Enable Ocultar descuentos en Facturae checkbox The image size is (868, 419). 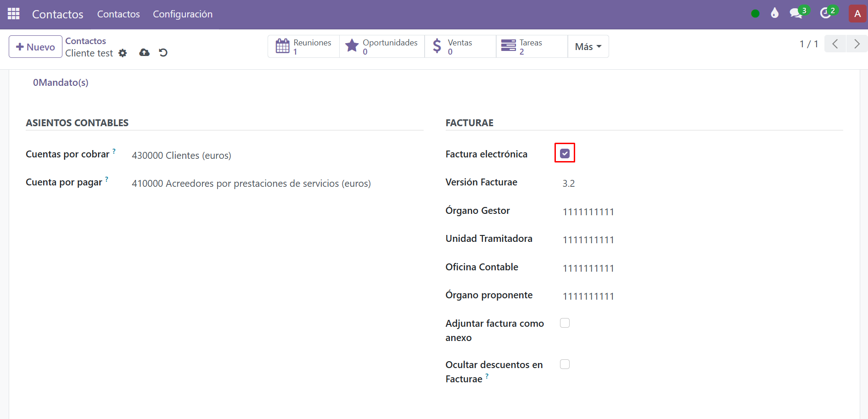[565, 364]
